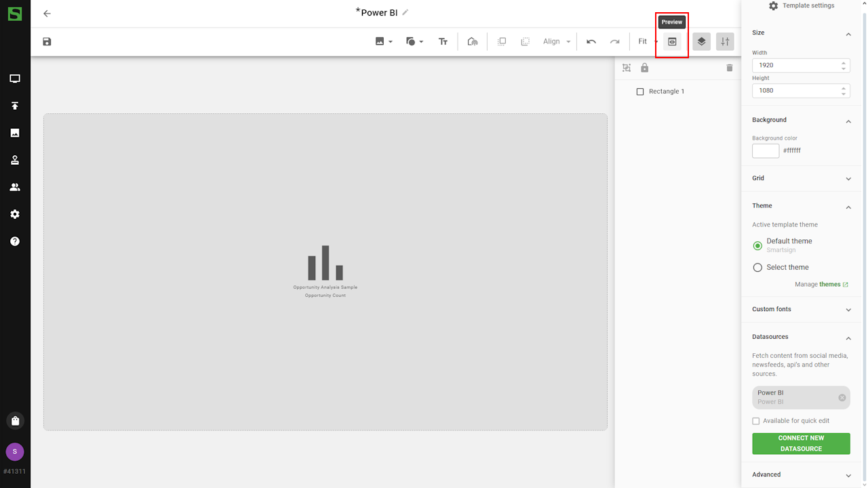
Task: Open the Manage themes link
Action: point(829,285)
